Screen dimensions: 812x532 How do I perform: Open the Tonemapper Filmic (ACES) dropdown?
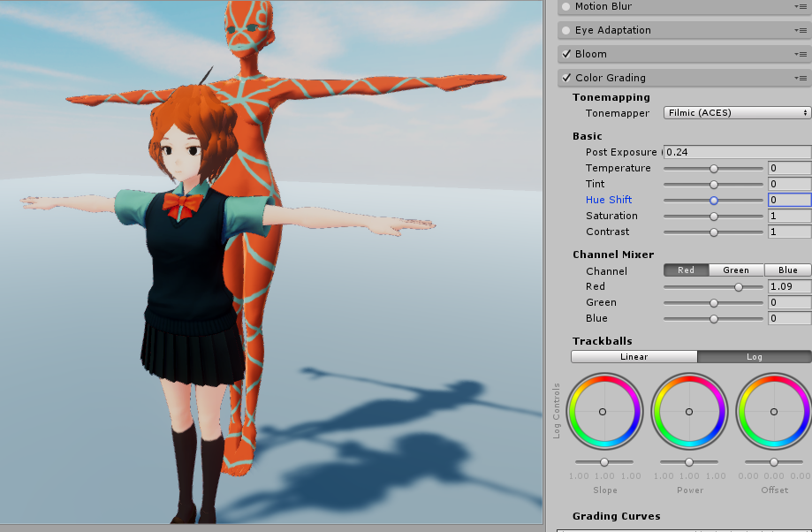(x=738, y=113)
